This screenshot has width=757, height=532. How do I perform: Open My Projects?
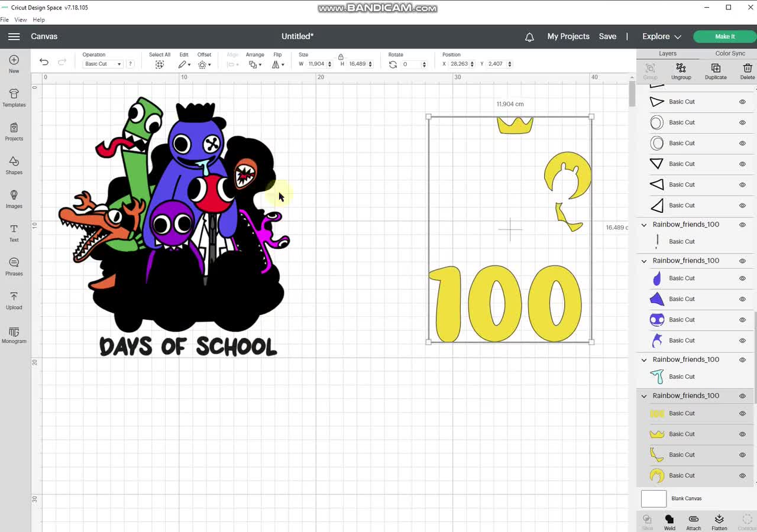coord(568,37)
